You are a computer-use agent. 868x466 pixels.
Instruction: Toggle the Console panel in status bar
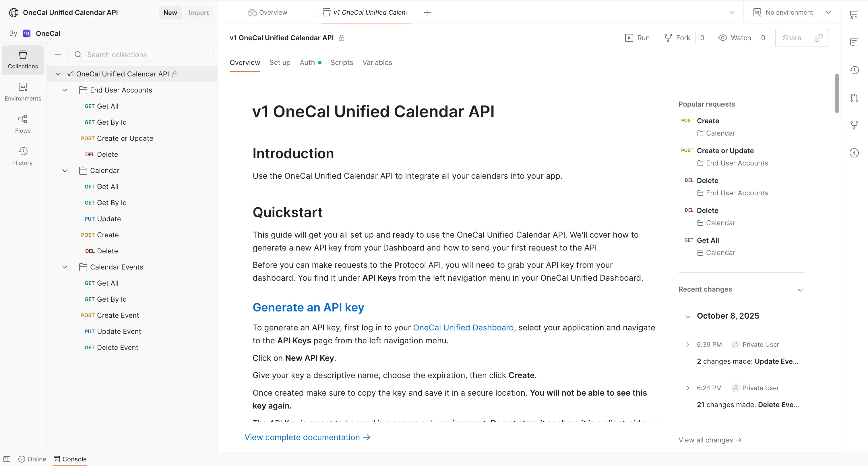point(70,459)
